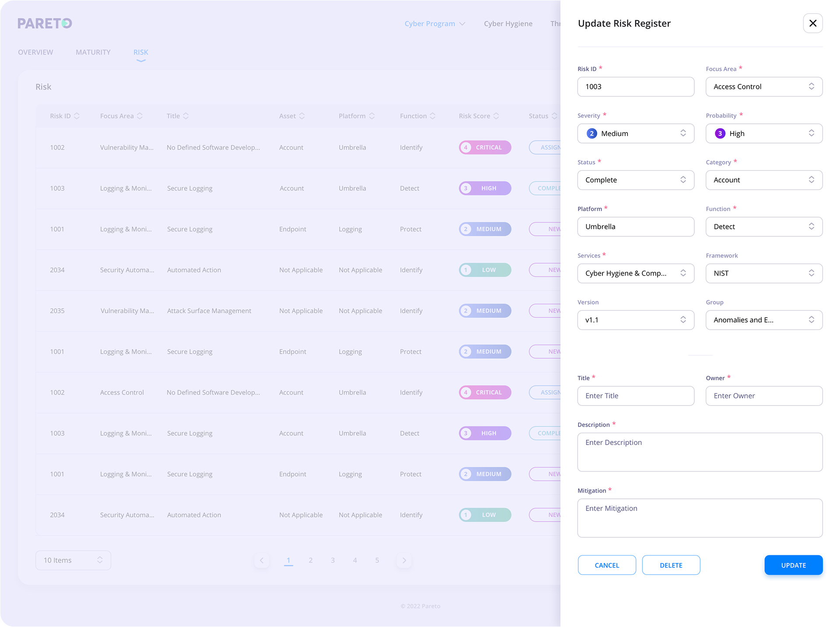Close the Update Risk Register panel

[x=812, y=23]
